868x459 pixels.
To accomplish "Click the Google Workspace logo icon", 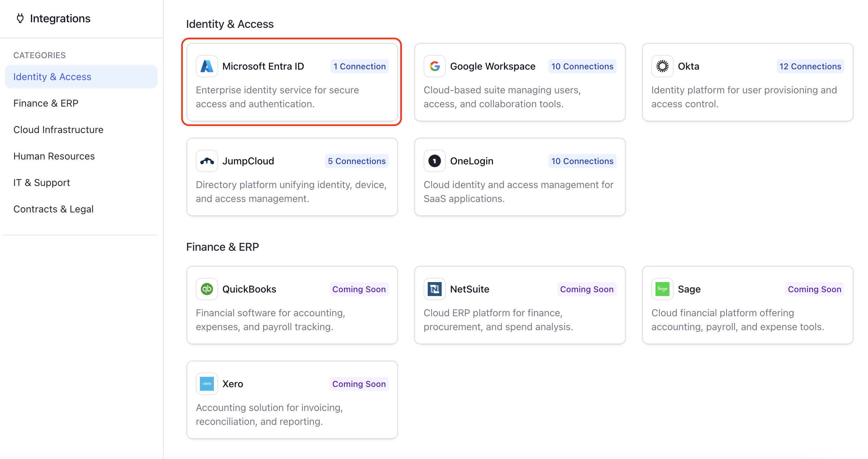I will (x=435, y=66).
